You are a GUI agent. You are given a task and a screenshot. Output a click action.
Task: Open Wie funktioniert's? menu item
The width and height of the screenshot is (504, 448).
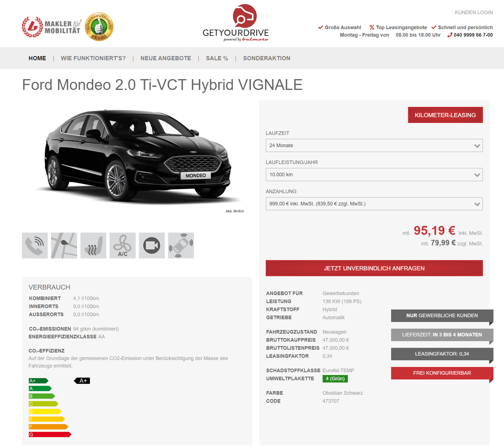point(93,58)
